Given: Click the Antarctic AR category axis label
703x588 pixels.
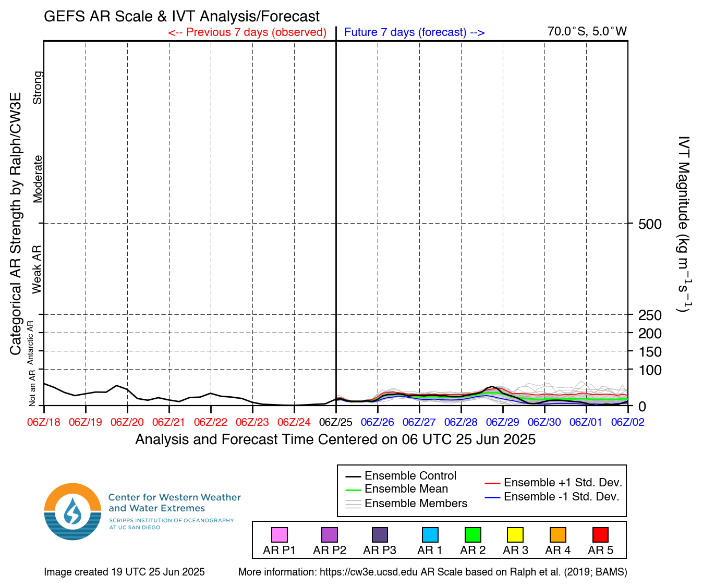Looking at the screenshot, I should pos(30,342).
